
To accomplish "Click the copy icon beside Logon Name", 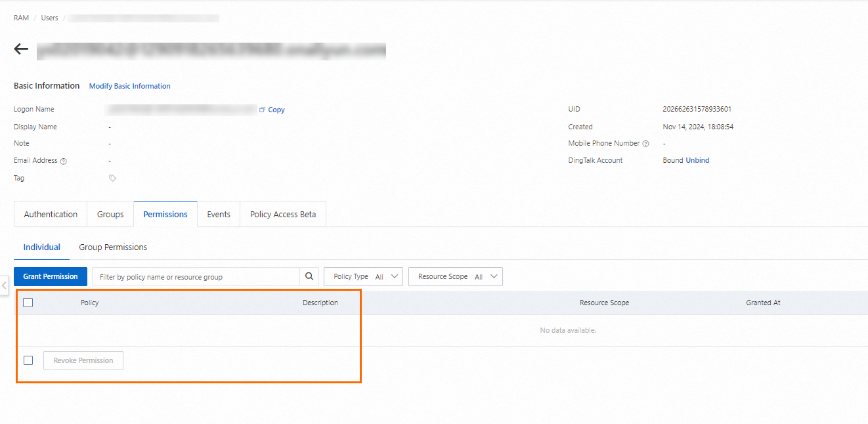I will point(262,110).
